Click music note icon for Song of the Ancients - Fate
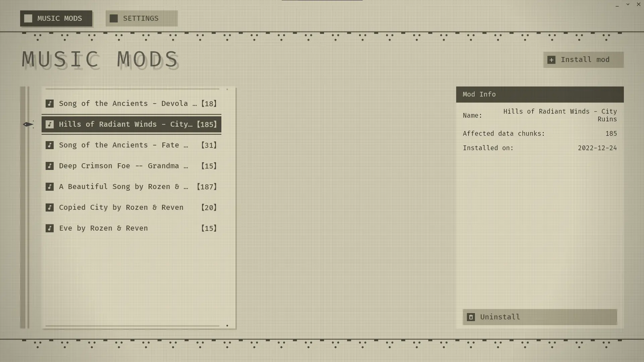Screen dimensions: 644x362 [50, 145]
